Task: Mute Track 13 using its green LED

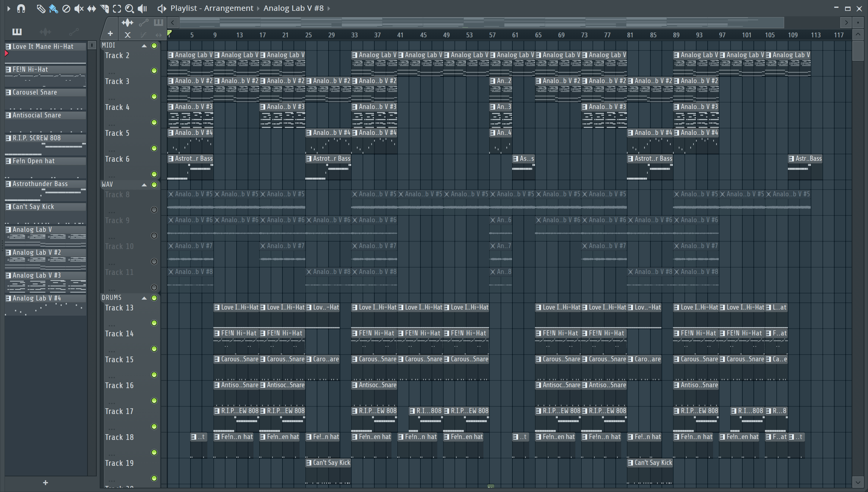Action: point(154,323)
